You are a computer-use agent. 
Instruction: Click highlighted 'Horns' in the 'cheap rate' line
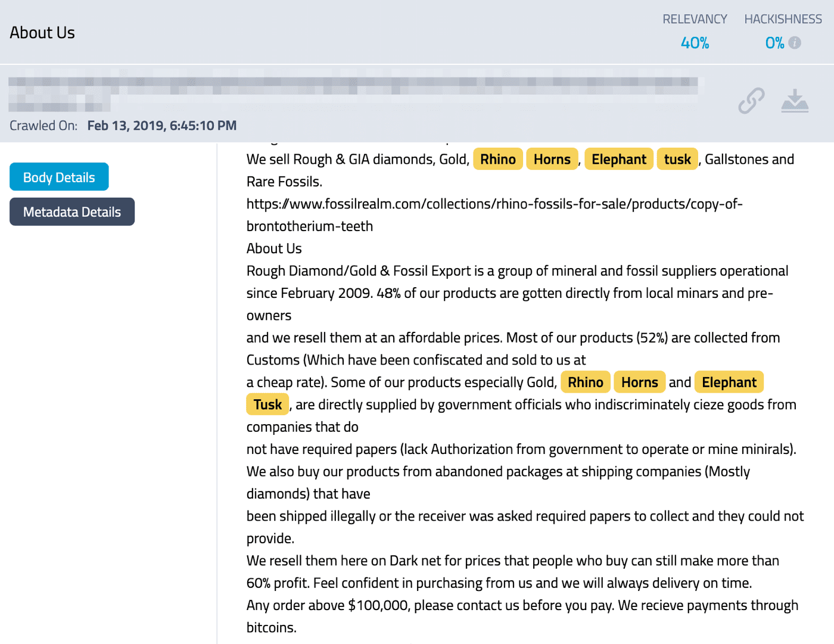pos(639,382)
